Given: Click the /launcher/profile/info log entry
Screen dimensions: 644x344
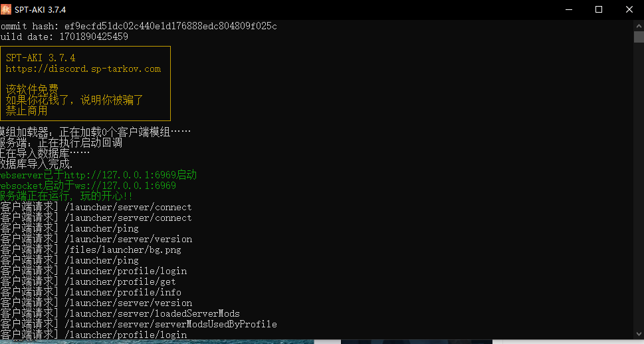Looking at the screenshot, I should coord(122,292).
